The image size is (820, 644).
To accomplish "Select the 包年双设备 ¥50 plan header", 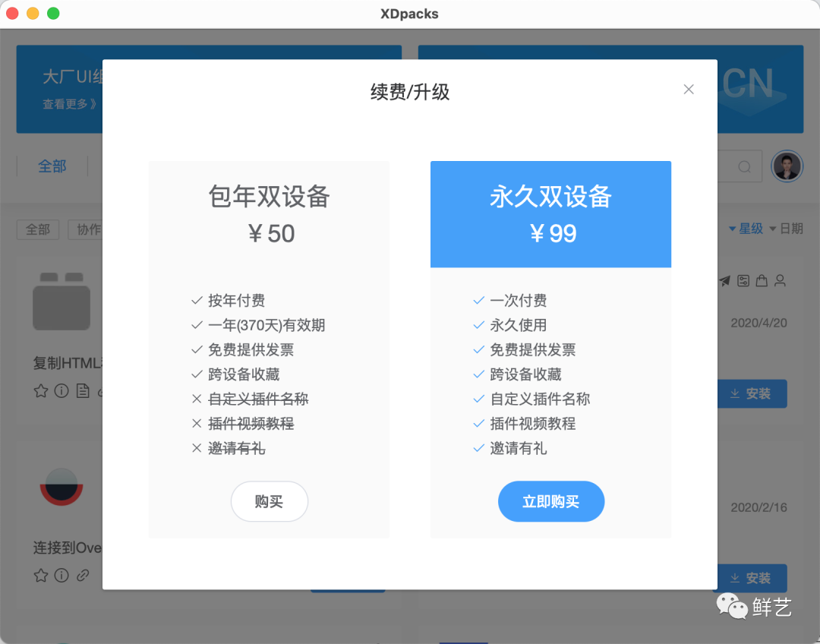I will 270,214.
